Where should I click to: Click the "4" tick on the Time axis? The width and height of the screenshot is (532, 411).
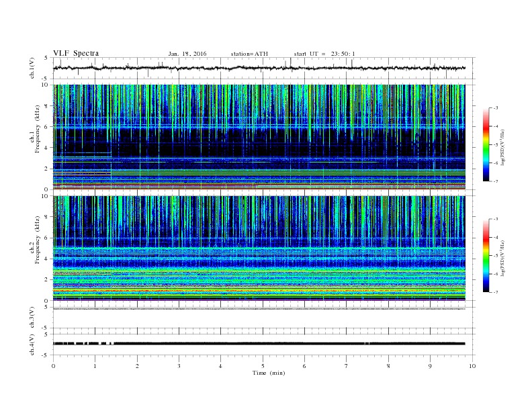pos(221,366)
